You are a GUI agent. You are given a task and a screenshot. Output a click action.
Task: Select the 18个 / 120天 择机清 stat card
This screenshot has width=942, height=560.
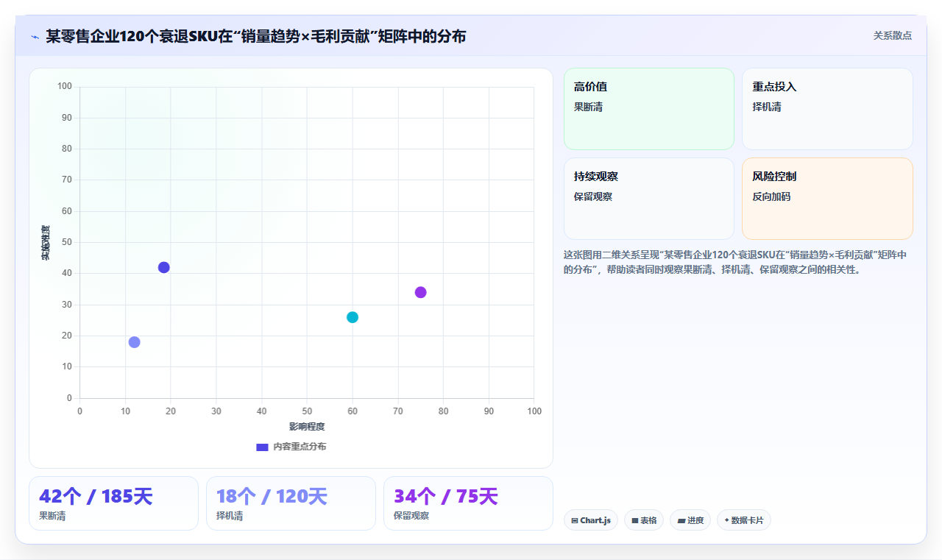click(x=291, y=503)
